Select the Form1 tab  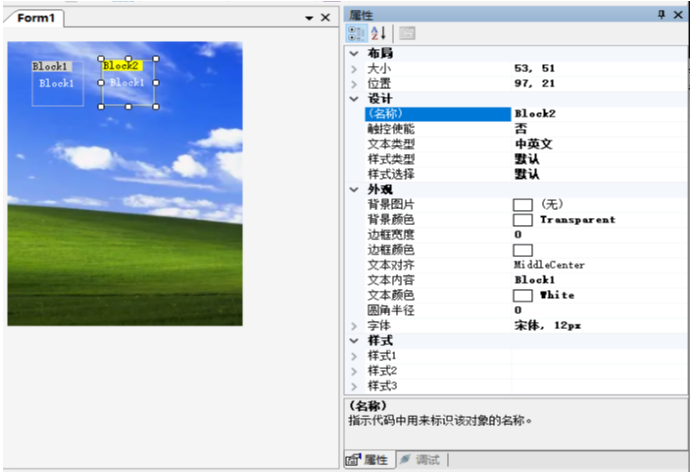(x=37, y=19)
